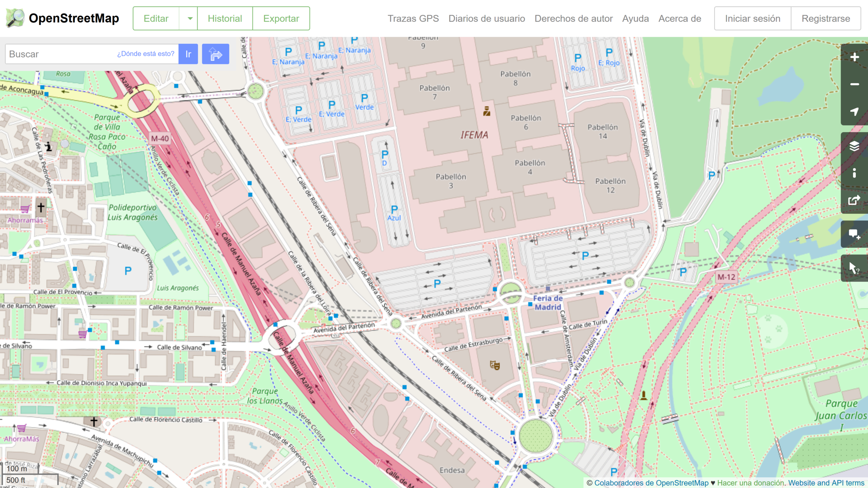Click the OpenStreetMap logo

point(62,18)
